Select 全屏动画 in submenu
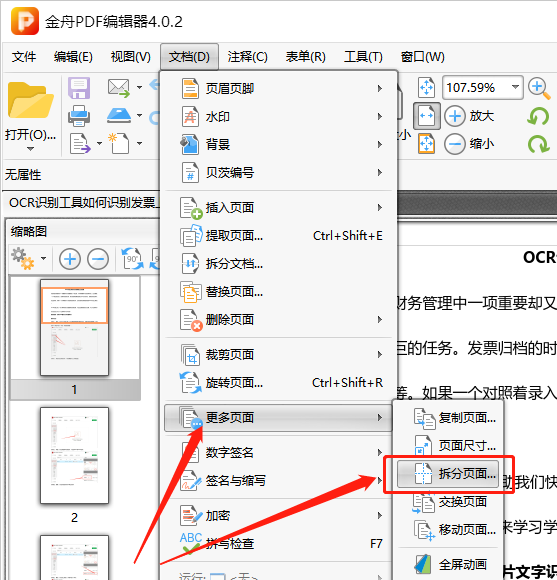The width and height of the screenshot is (557, 580). point(448,564)
